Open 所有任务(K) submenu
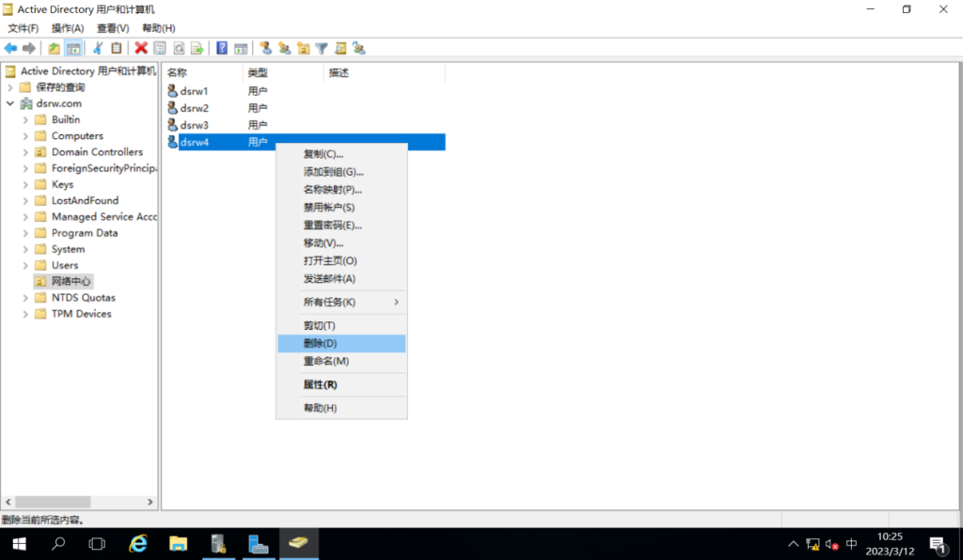963x560 pixels. tap(341, 302)
